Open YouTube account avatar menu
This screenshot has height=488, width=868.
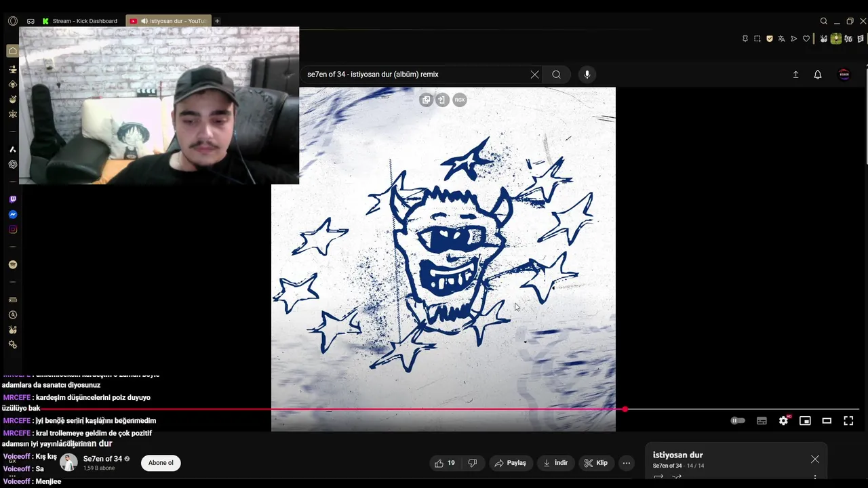point(844,75)
